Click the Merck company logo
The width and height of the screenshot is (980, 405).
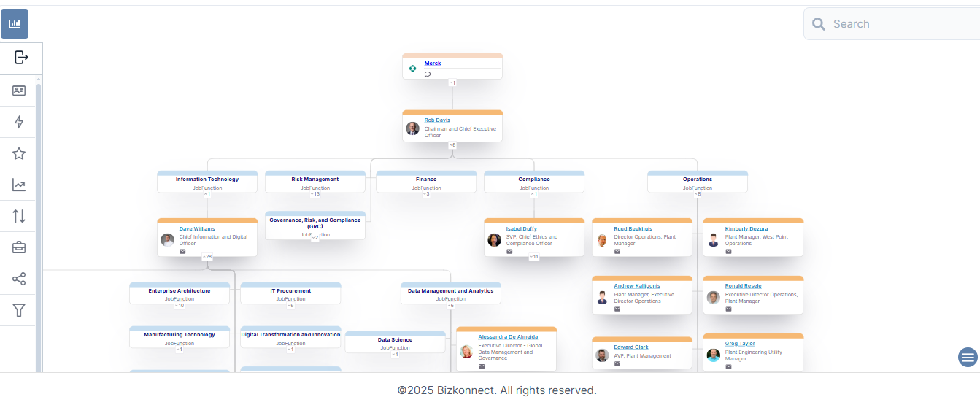click(412, 69)
